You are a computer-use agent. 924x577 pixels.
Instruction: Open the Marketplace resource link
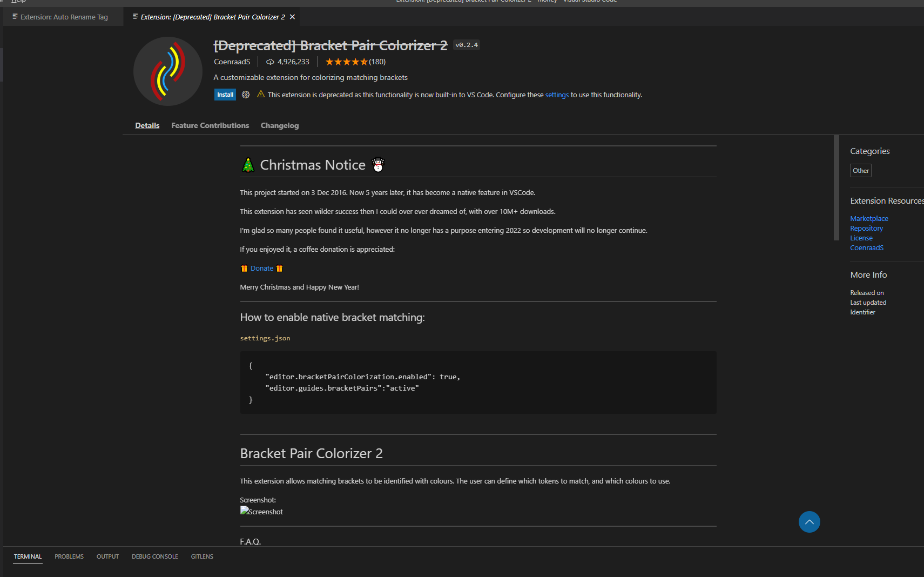click(869, 218)
